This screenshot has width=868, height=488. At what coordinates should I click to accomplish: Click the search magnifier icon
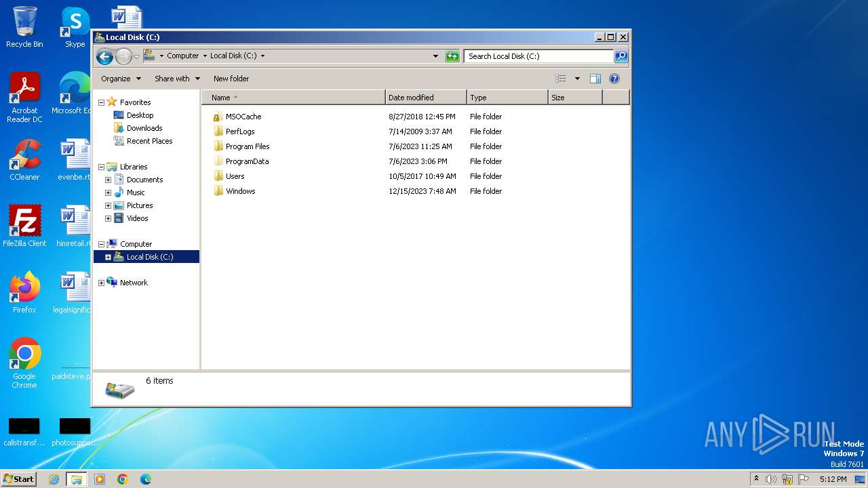point(620,56)
